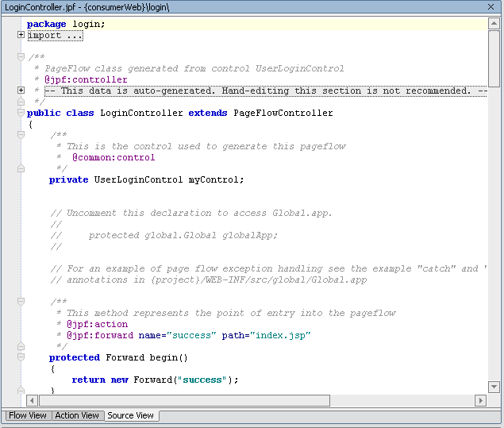Image resolution: width=504 pixels, height=428 pixels.
Task: Click the 'Uncomment this declaration' comment line
Action: (x=191, y=213)
